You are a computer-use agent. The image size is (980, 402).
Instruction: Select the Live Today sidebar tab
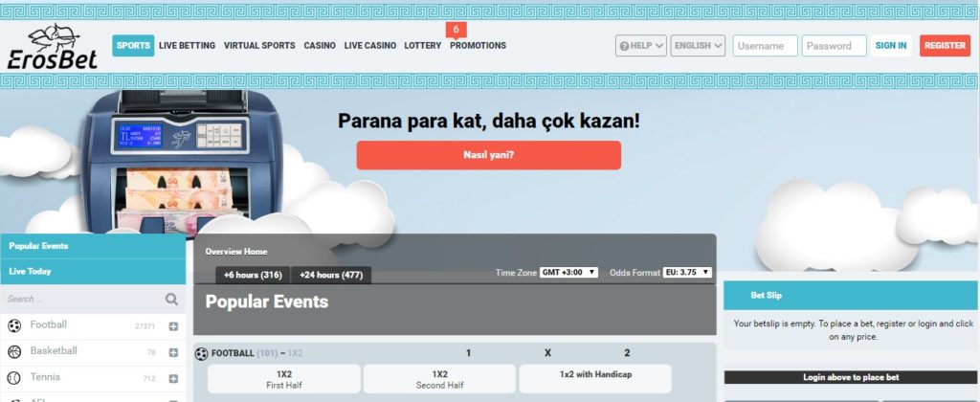[93, 272]
